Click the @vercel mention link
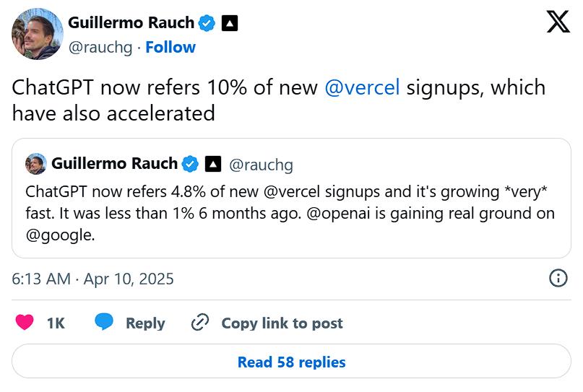The height and width of the screenshot is (392, 583). click(362, 88)
